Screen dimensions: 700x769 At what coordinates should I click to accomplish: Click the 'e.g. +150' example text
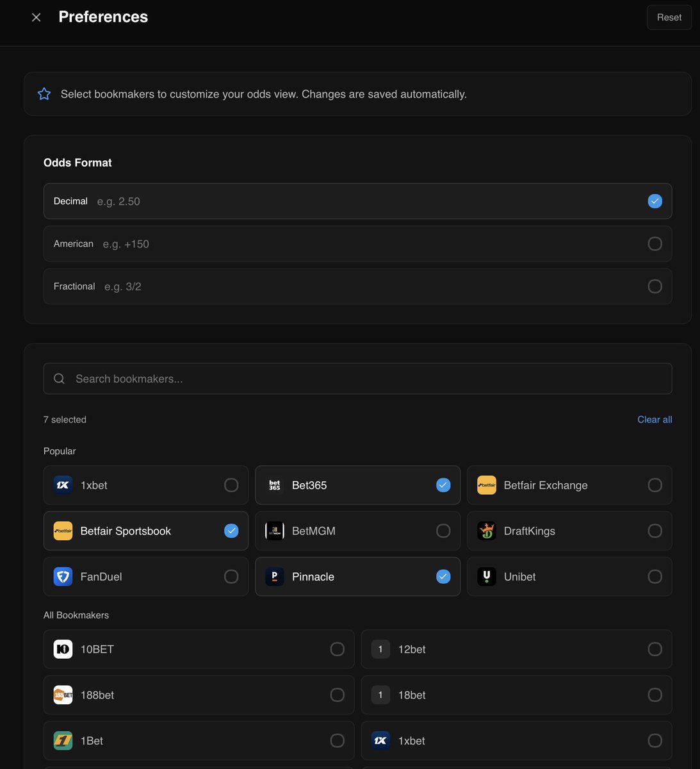[126, 244]
